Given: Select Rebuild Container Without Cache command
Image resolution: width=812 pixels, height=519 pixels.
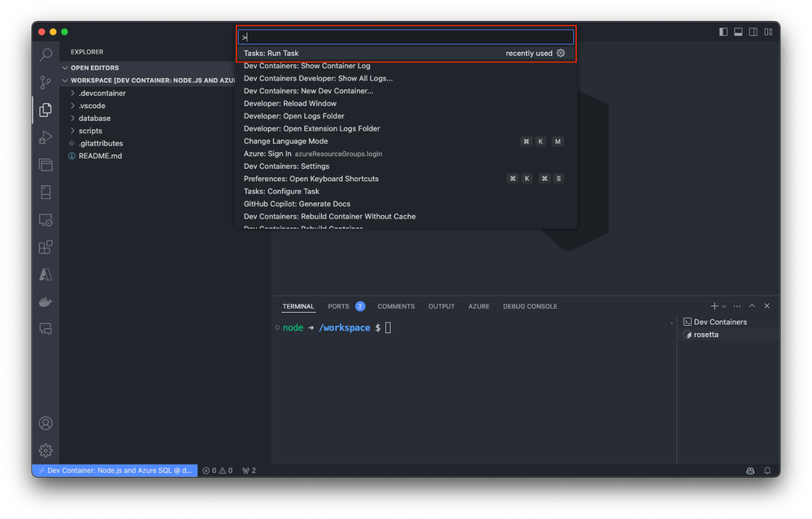Looking at the screenshot, I should tap(406, 216).
